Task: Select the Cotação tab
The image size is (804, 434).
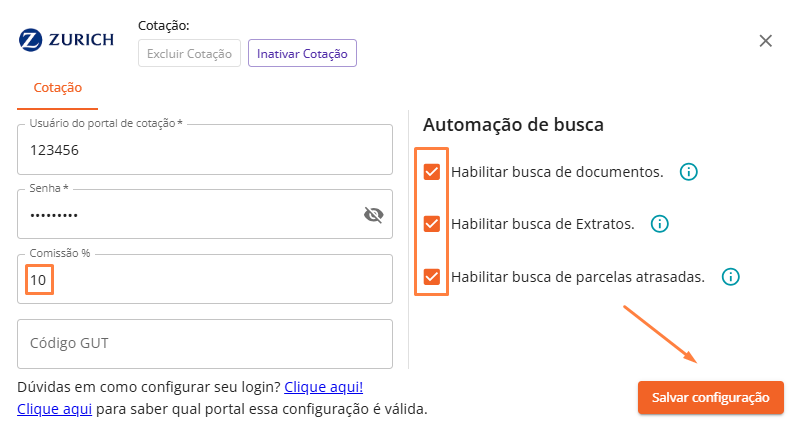Action: tap(58, 88)
